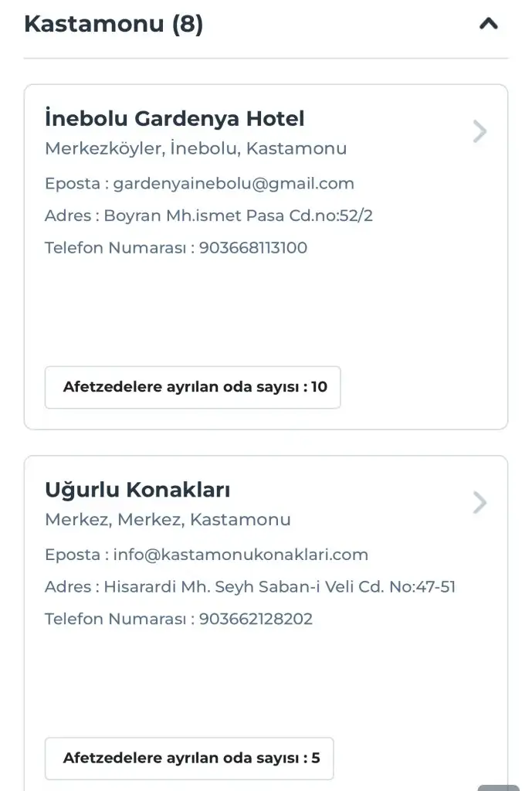Tap phone number 903668113100
The image size is (532, 791).
coord(252,248)
